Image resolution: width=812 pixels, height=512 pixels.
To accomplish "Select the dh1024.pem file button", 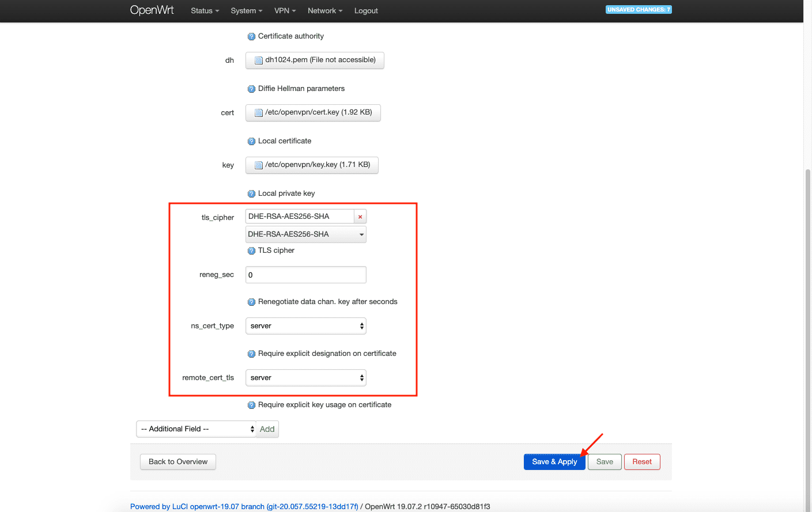I will [x=315, y=60].
